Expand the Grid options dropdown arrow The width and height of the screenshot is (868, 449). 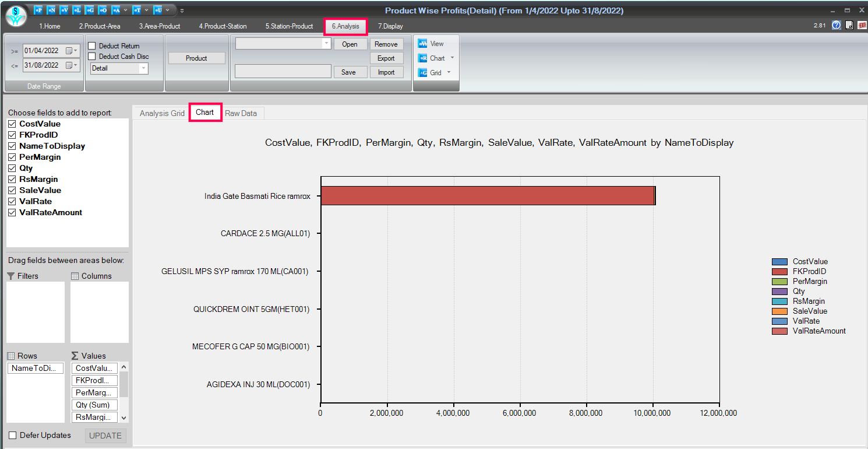click(x=449, y=73)
